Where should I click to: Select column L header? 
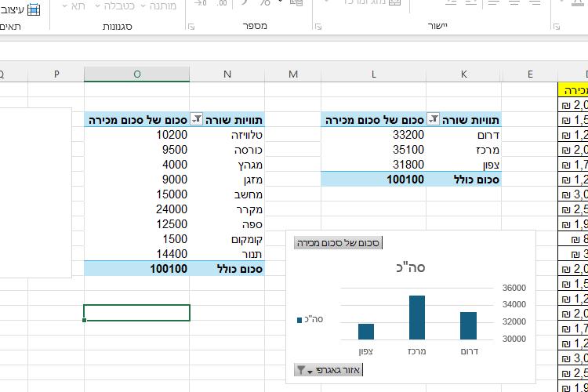(374, 74)
